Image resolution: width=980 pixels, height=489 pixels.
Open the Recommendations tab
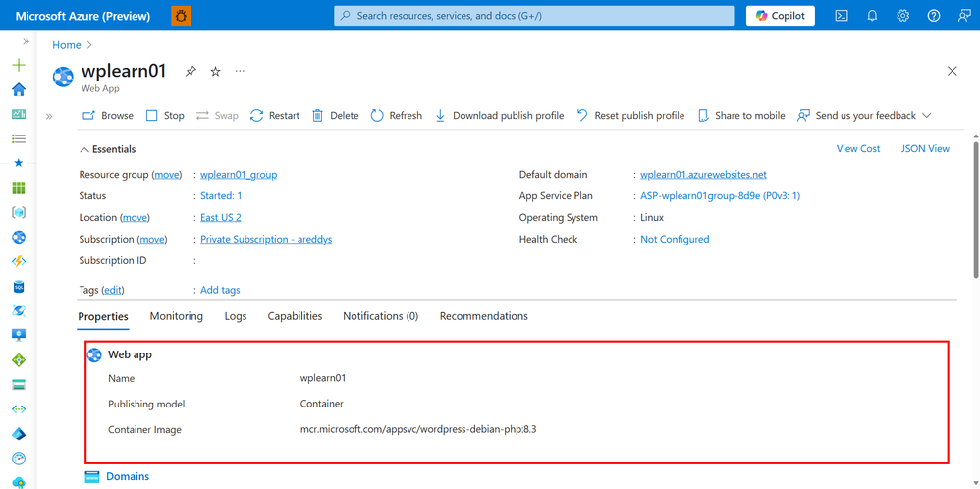coord(484,316)
